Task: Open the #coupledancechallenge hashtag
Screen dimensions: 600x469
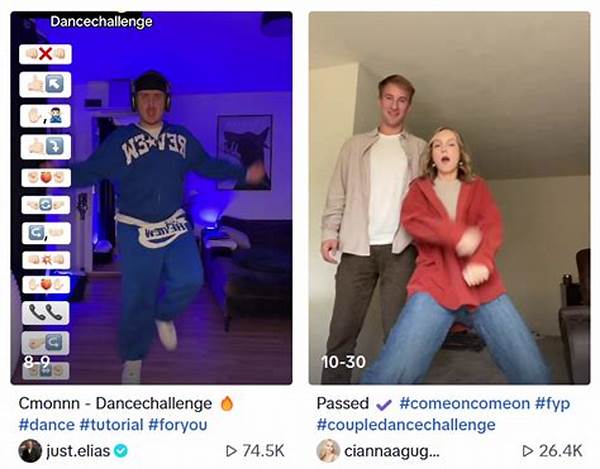Action: click(x=406, y=425)
